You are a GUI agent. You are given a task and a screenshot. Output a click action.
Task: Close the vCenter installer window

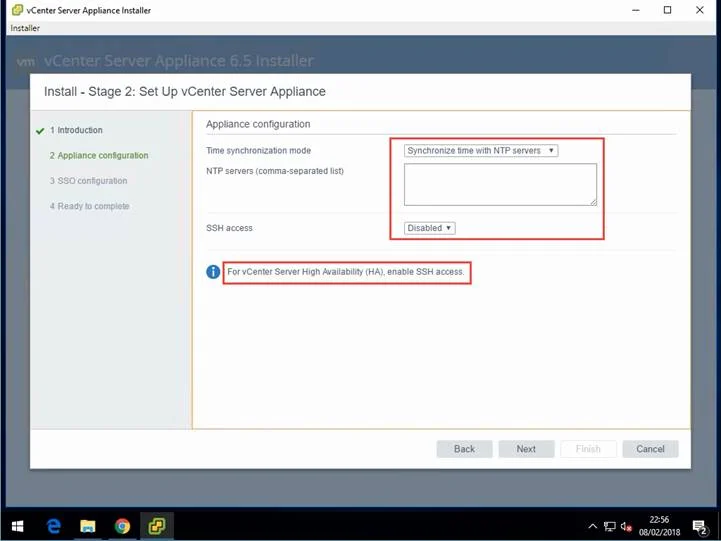pos(700,10)
